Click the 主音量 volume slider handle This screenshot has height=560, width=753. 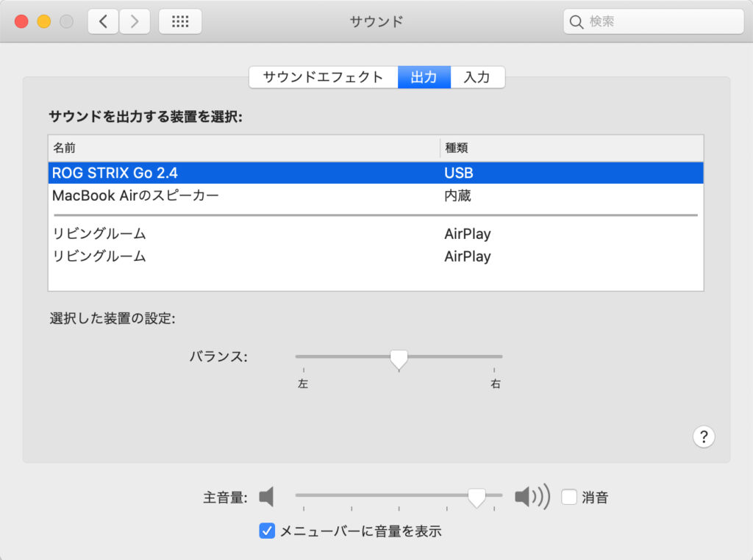coord(477,498)
